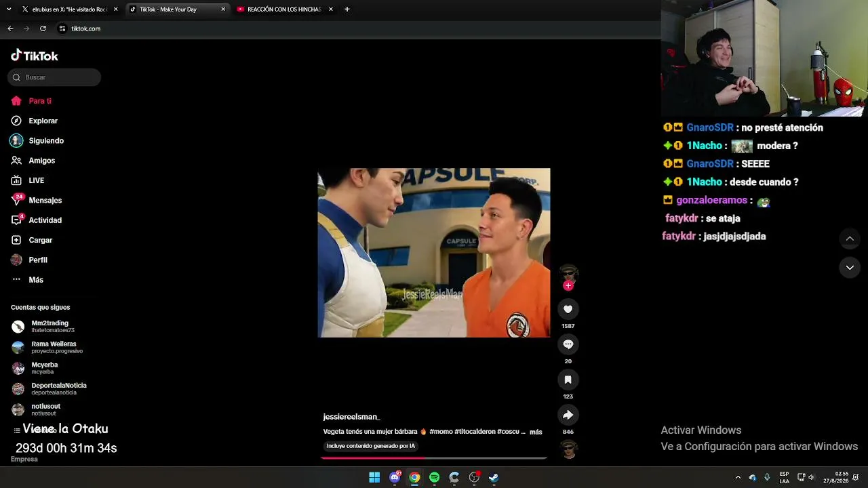Open Google Chrome from the taskbar
868x488 pixels.
tap(414, 477)
